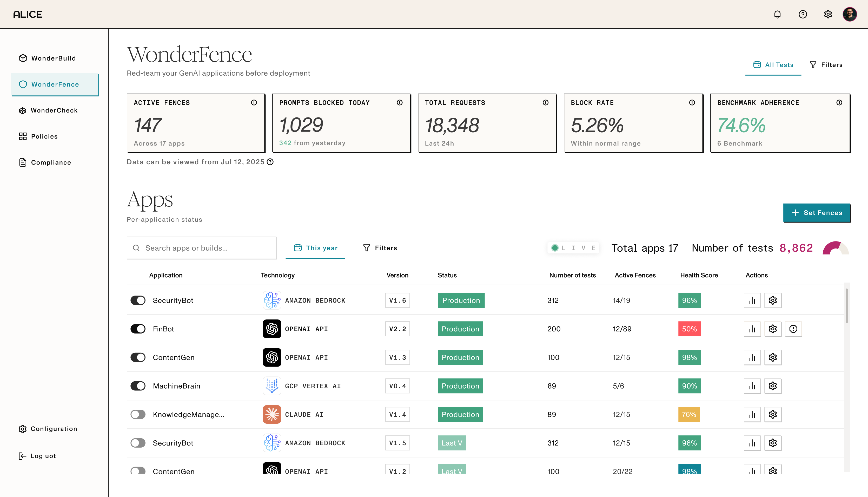Enable the KnowledgeManage... toggle switch
The image size is (868, 497).
pos(138,414)
